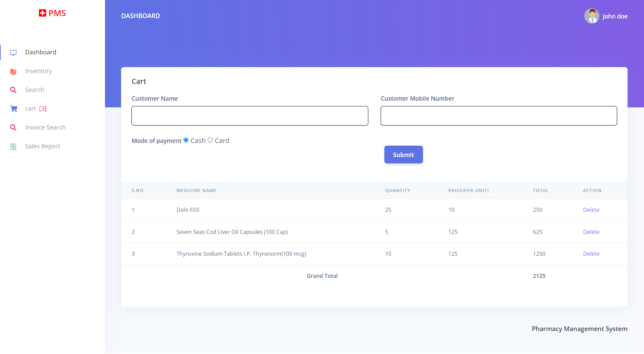Open the John doe user name
The height and width of the screenshot is (354, 644).
point(615,16)
